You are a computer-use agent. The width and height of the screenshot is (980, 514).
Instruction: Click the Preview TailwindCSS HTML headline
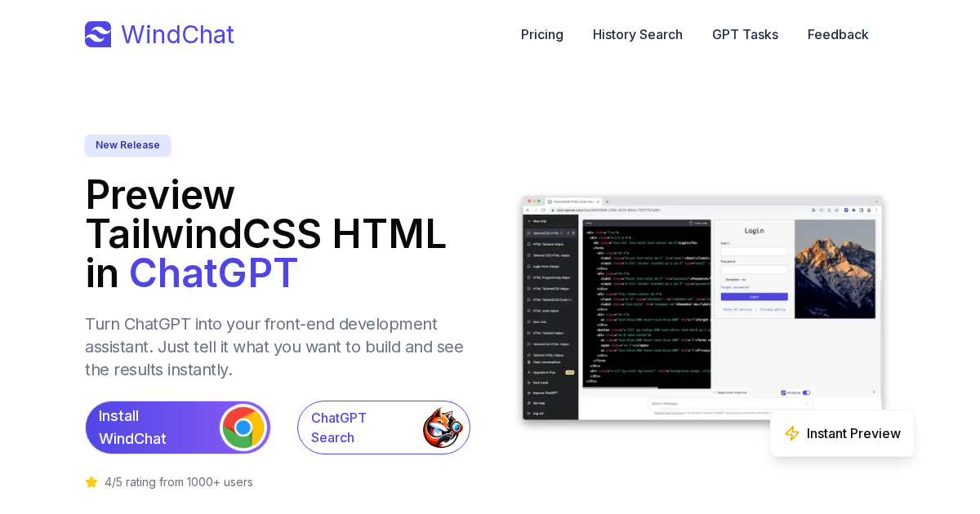pos(266,233)
